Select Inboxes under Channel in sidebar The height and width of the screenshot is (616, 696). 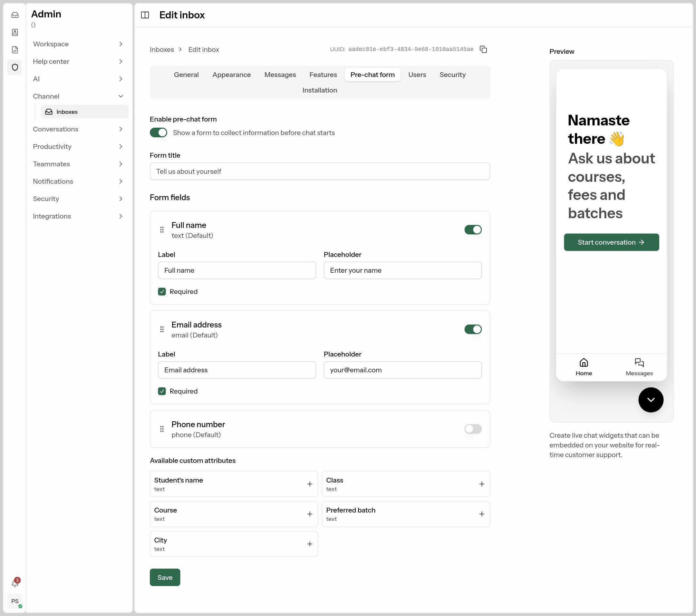(85, 112)
